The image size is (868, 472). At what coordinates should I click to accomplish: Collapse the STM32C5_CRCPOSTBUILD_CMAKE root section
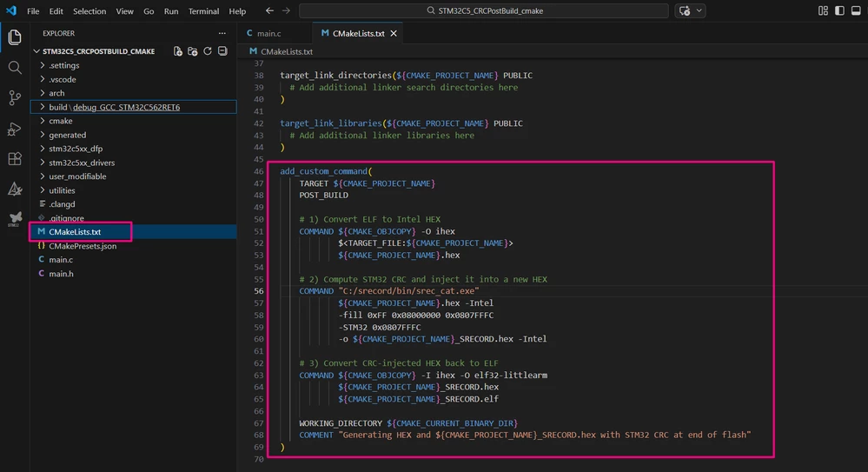[98, 51]
